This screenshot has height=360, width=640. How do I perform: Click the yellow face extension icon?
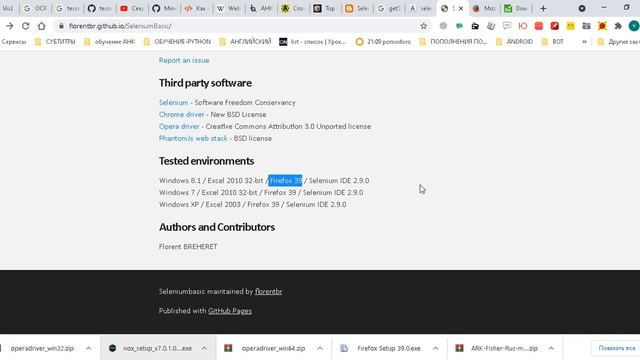click(570, 26)
